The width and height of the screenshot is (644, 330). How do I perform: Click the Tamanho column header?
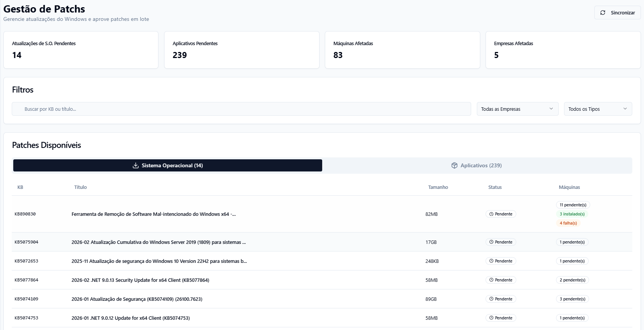[438, 187]
